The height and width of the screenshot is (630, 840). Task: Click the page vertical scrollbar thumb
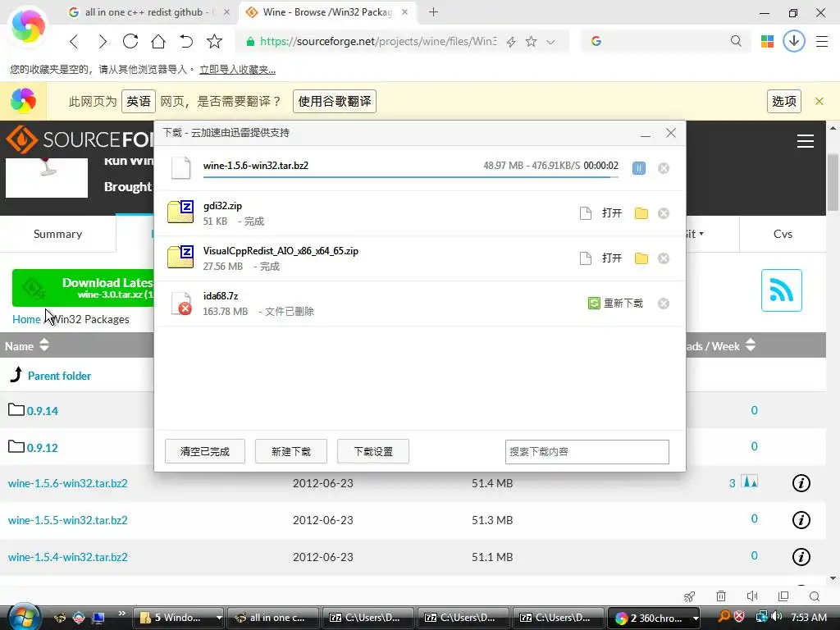pyautogui.click(x=833, y=181)
